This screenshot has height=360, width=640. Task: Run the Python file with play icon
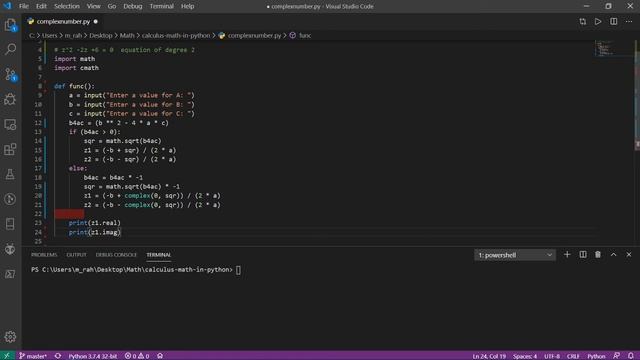click(x=598, y=22)
